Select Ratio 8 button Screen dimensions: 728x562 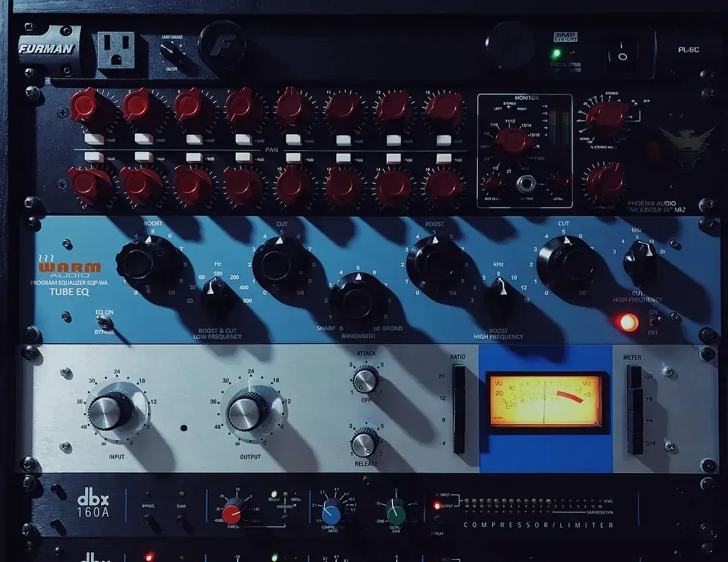pyautogui.click(x=458, y=420)
